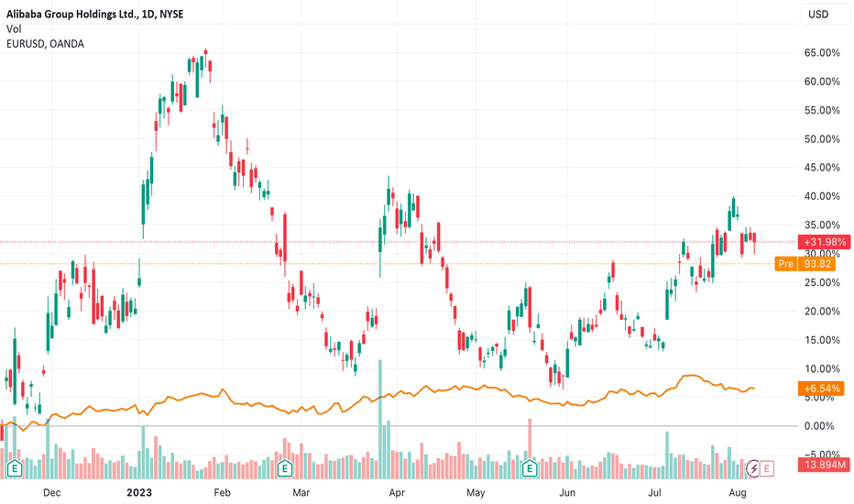
Task: Click the Mar label on time axis
Action: tap(301, 493)
